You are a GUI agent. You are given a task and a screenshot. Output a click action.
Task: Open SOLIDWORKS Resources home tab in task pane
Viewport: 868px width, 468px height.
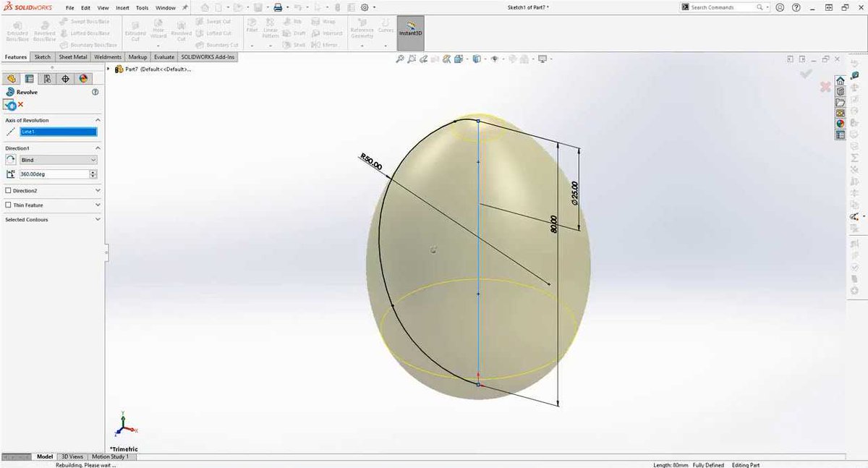(840, 80)
